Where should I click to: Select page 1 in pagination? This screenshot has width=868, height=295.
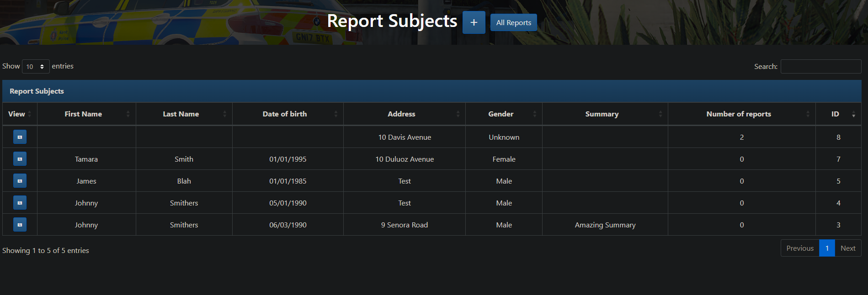click(x=826, y=248)
